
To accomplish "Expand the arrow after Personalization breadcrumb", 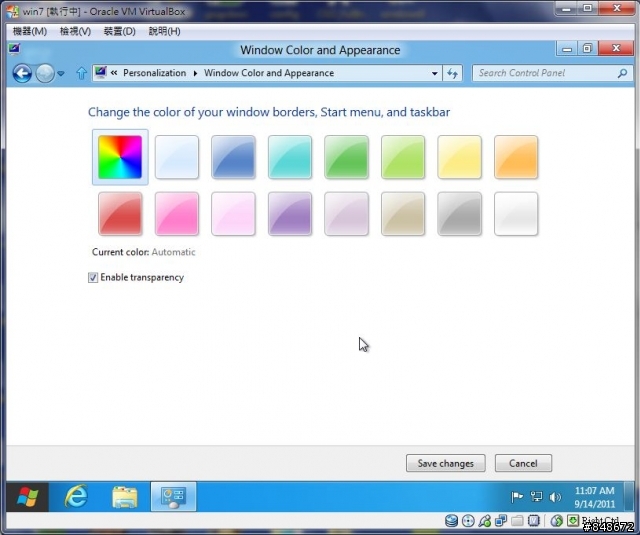I will click(195, 73).
